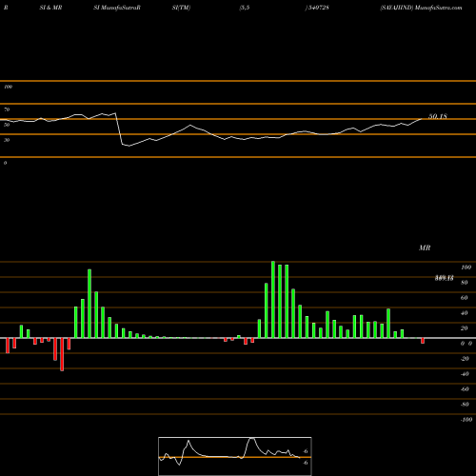Click the MR axis label -80
The height and width of the screenshot is (476, 476).
coord(465,405)
